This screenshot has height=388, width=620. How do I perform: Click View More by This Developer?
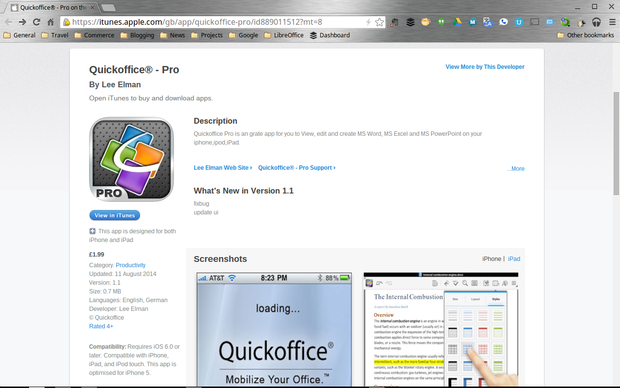coord(485,67)
